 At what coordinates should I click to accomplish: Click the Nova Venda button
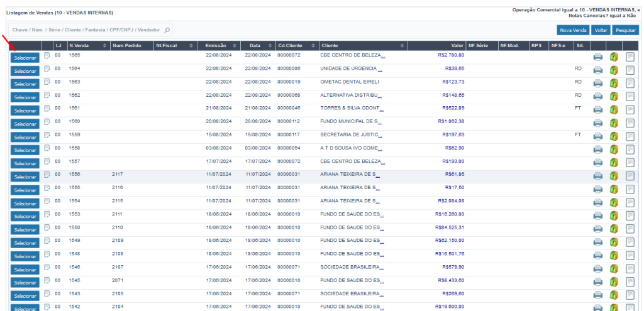pos(573,30)
